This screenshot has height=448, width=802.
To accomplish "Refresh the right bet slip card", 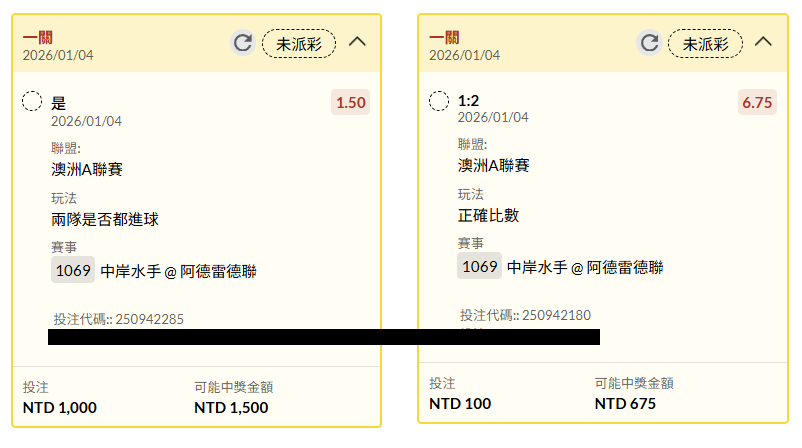I will (649, 42).
